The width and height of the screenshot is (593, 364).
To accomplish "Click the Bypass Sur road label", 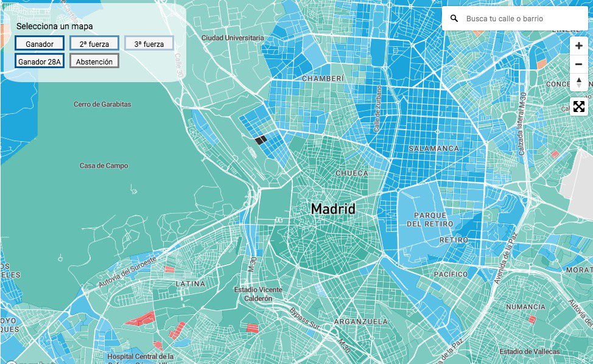I will [x=305, y=318].
